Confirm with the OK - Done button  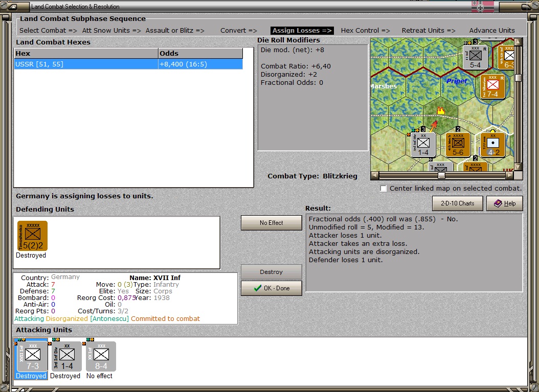coord(271,288)
